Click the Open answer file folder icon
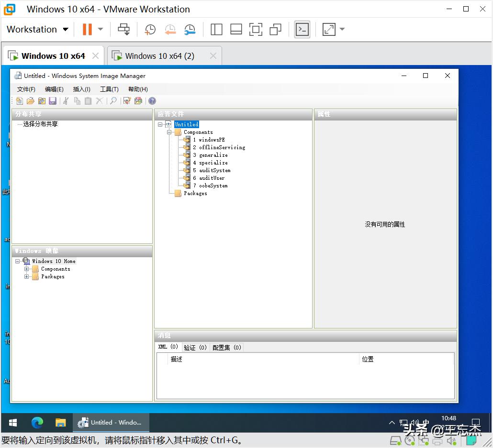Screen dimensions: 493x448 point(42,100)
